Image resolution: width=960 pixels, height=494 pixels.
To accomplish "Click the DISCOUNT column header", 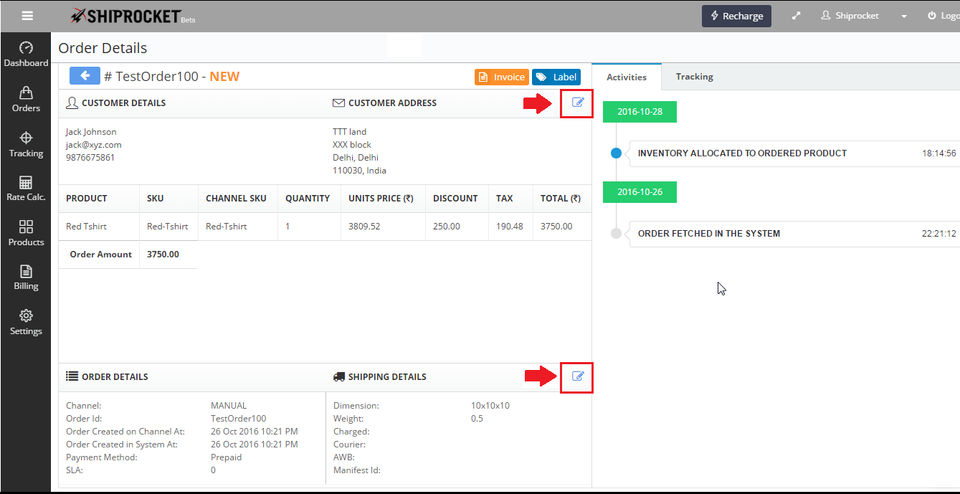I will [x=455, y=198].
